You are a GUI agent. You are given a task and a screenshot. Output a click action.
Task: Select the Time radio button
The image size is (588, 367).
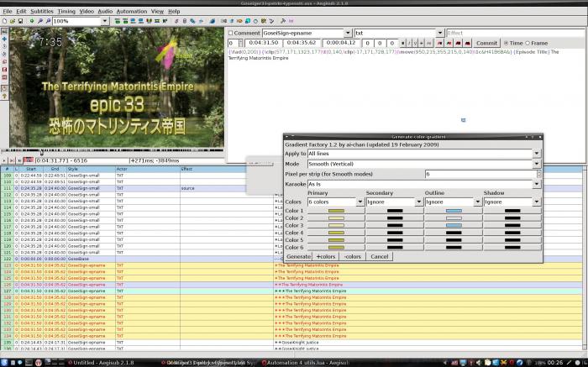(506, 43)
